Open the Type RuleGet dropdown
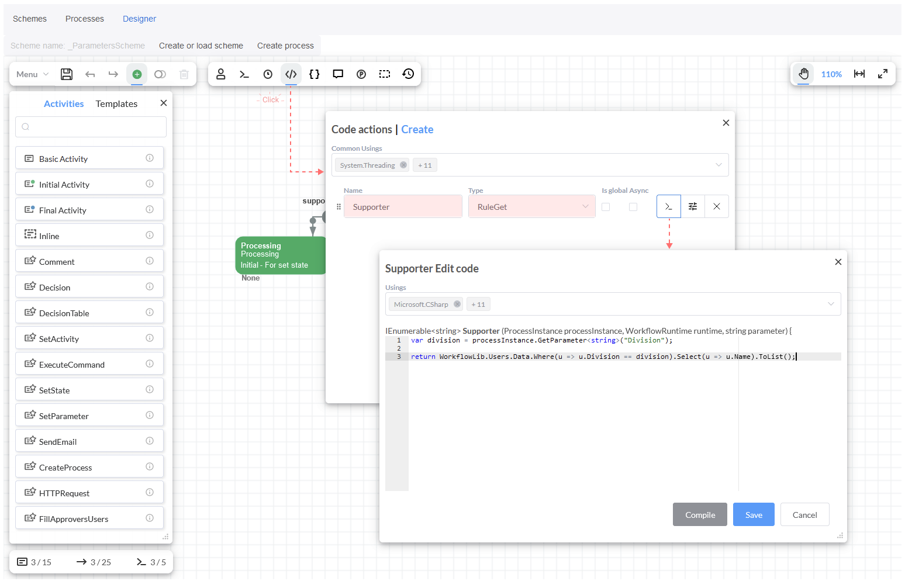905x588 pixels. click(x=531, y=206)
